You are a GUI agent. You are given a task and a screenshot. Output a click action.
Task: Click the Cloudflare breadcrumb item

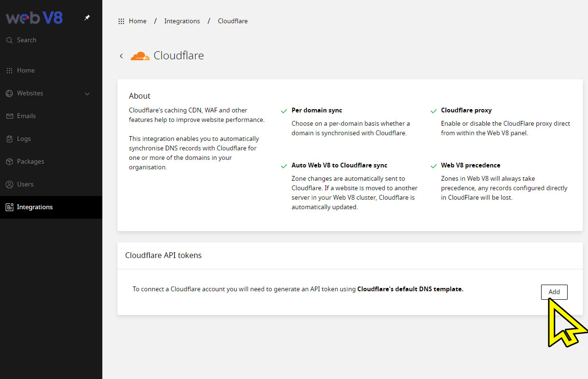233,21
